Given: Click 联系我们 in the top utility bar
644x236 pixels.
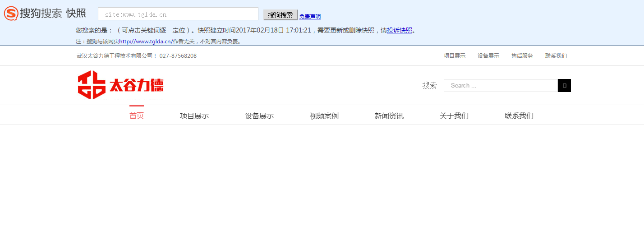Looking at the screenshot, I should click(556, 56).
